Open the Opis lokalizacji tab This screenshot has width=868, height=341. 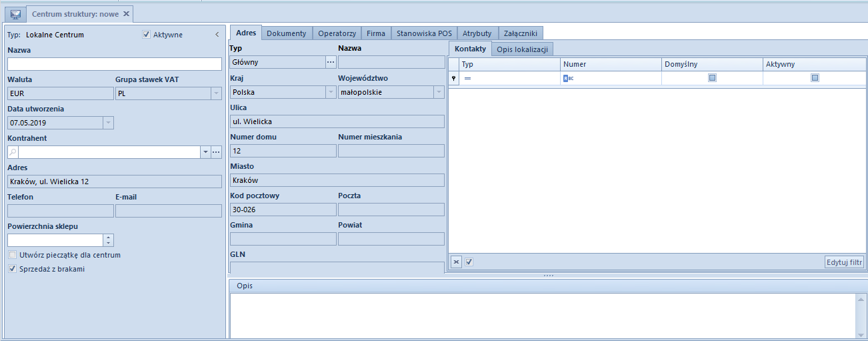tap(523, 49)
